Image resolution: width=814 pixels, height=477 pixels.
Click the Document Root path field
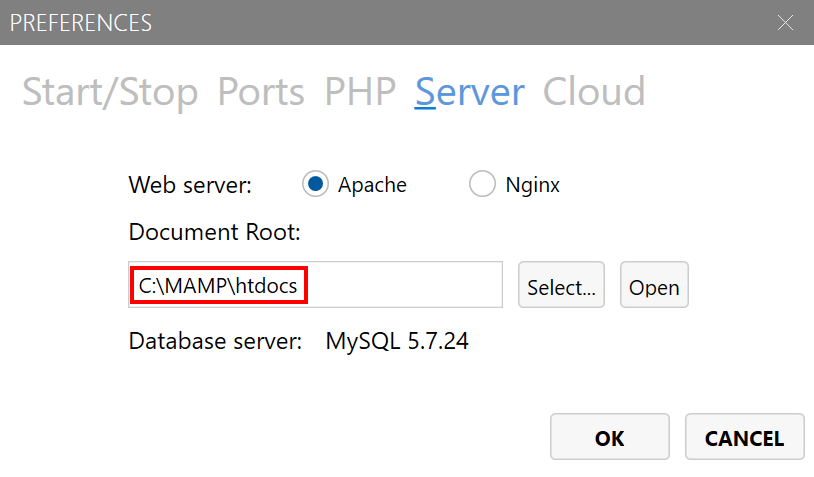315,286
